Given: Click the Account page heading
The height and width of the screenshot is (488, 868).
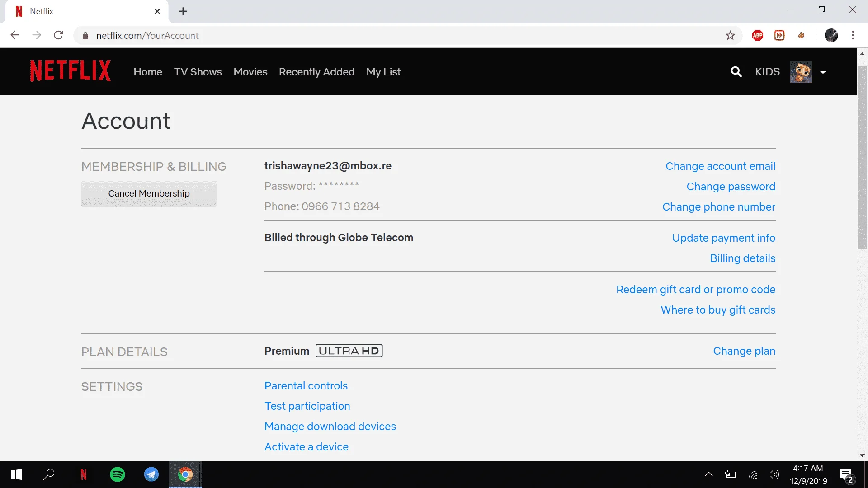Looking at the screenshot, I should tap(126, 121).
